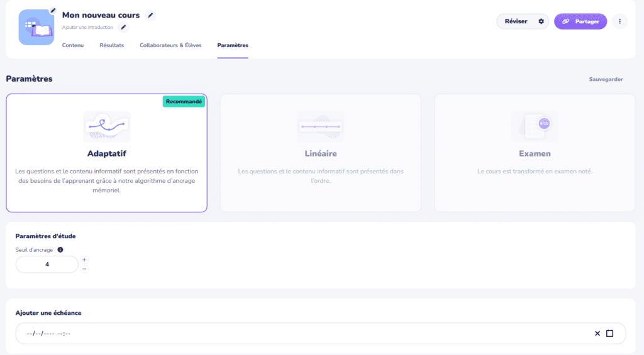Click pencil icon on course thumbnail
The height and width of the screenshot is (355, 644).
tap(53, 11)
